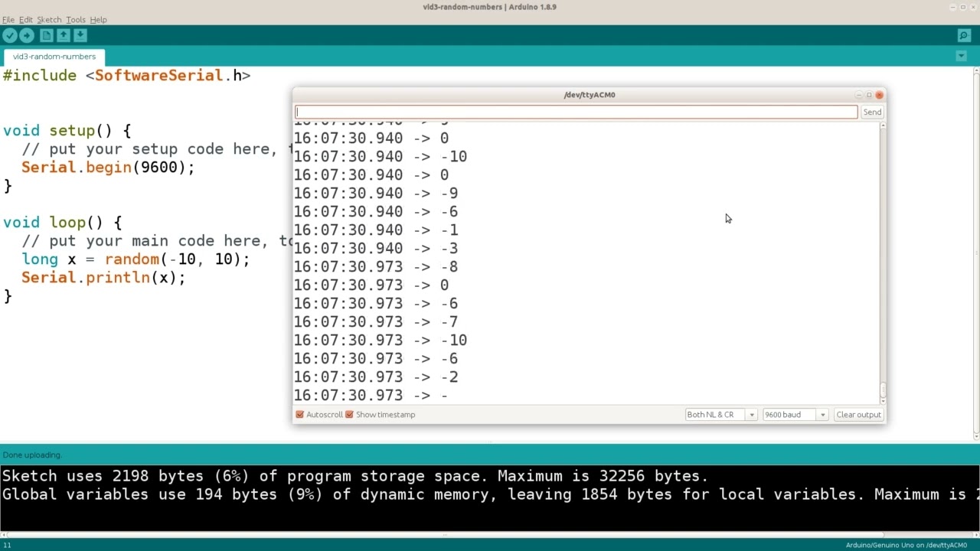Click the serial output line showing -7

click(376, 322)
